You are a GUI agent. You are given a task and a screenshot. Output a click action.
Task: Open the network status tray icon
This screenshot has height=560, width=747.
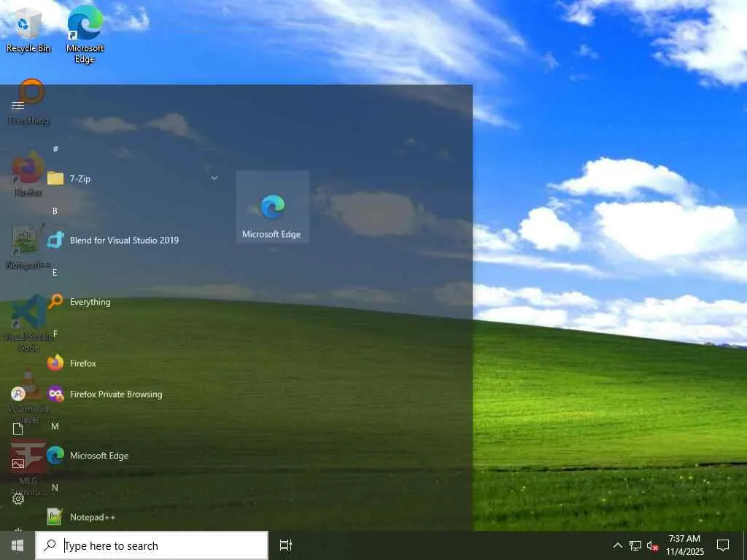[x=635, y=545]
